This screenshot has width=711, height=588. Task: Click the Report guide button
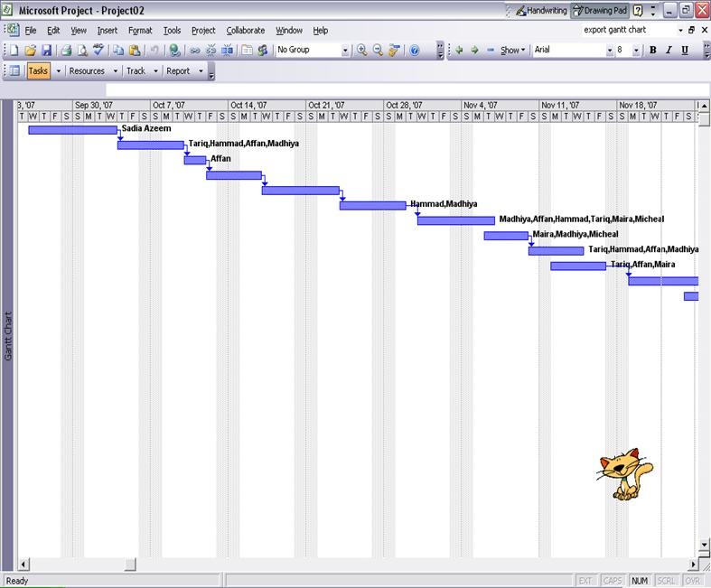pos(178,71)
